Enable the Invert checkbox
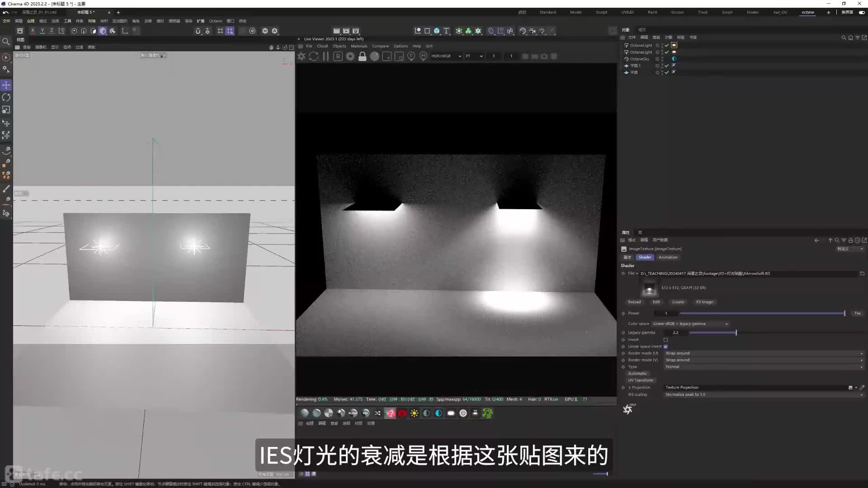Image resolution: width=868 pixels, height=488 pixels. point(665,340)
